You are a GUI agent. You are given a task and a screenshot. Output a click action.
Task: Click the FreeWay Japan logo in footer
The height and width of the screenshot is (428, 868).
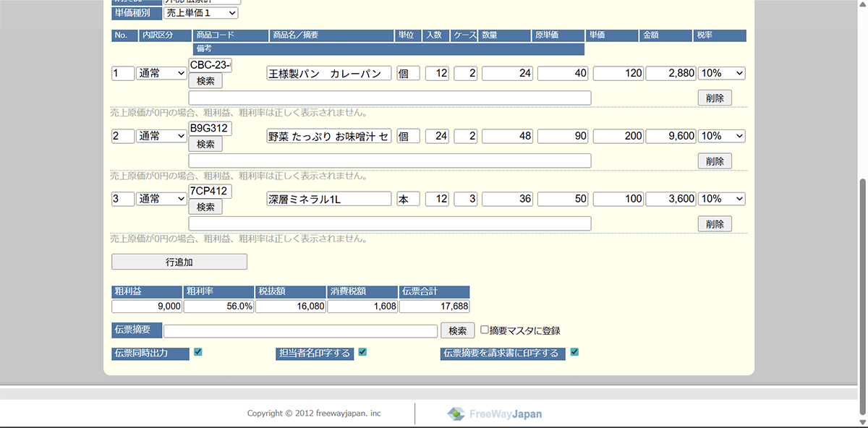point(495,414)
